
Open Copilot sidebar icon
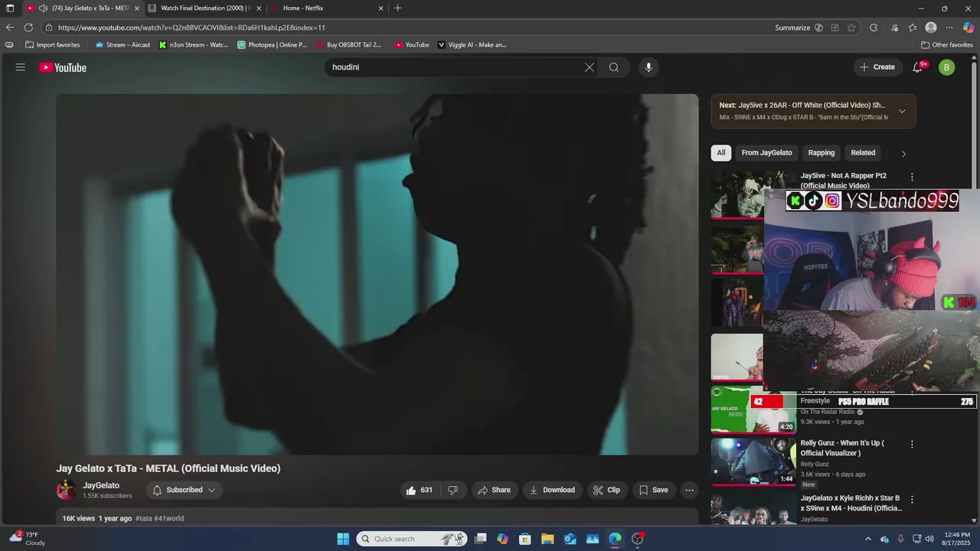coord(969,28)
